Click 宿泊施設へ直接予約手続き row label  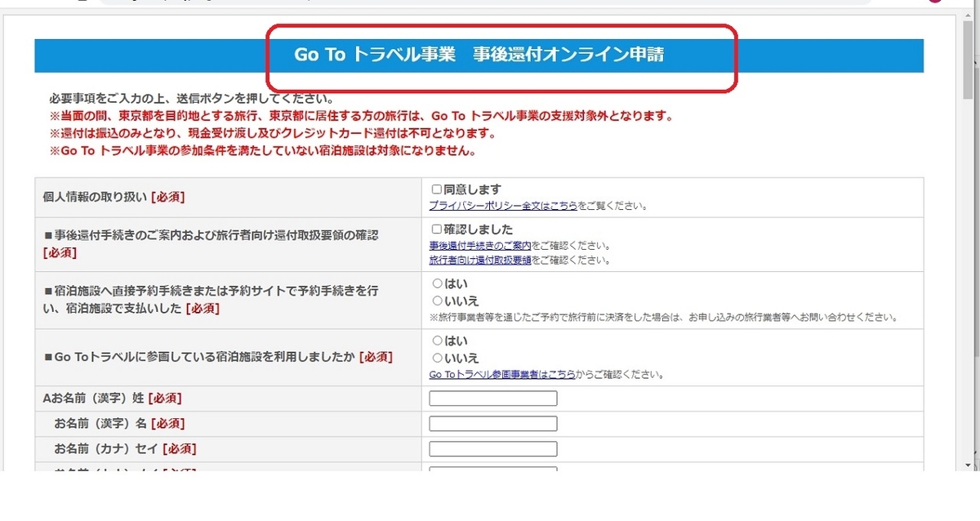point(211,300)
